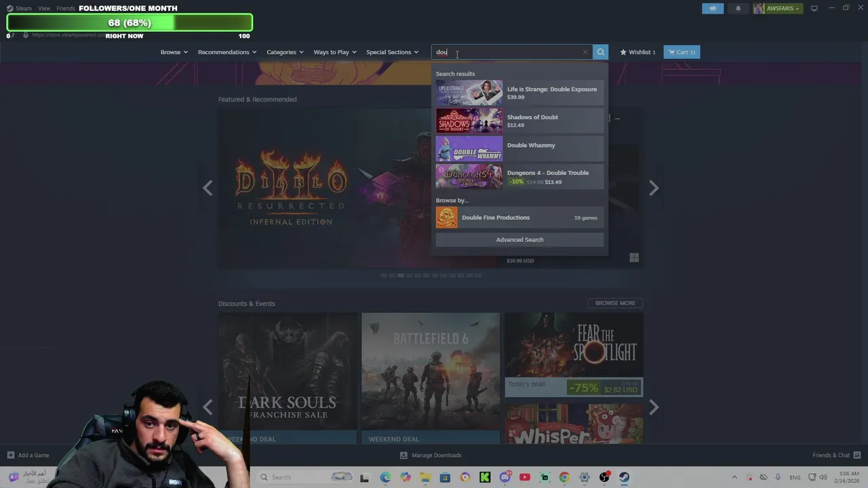
Task: Open Copilot icon in the taskbar
Action: pos(405,477)
